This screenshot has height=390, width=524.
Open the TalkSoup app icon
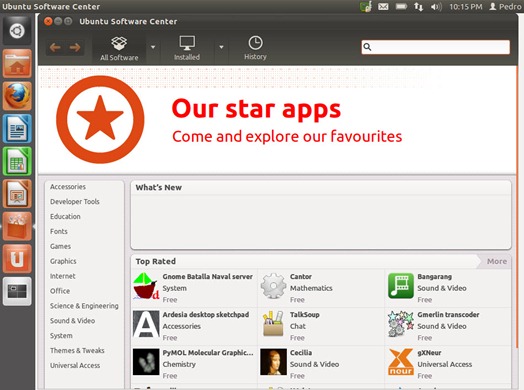273,324
